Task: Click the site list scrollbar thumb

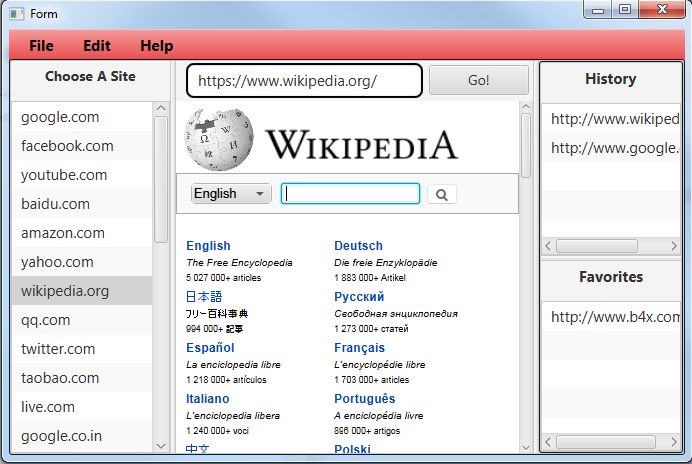Action: coord(161,179)
